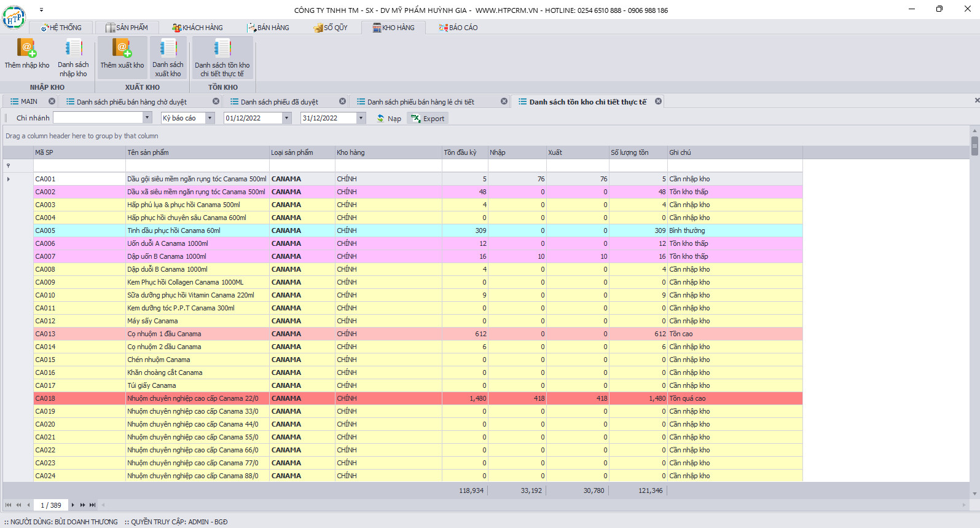The width and height of the screenshot is (980, 528).
Task: Expand the Kỳ báo cáo dropdown
Action: point(210,118)
